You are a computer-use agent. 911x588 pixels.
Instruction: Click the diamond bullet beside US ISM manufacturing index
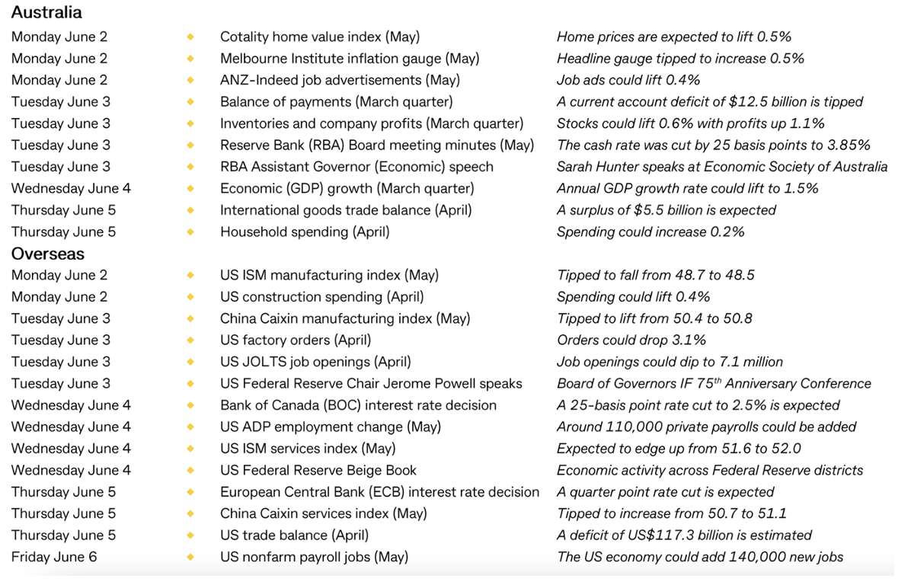click(x=190, y=276)
